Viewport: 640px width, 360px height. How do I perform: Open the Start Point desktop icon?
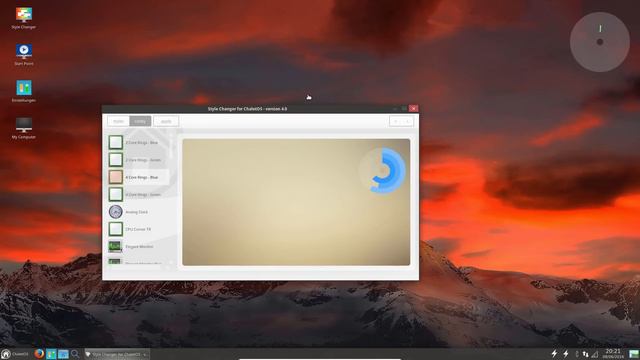coord(24,55)
